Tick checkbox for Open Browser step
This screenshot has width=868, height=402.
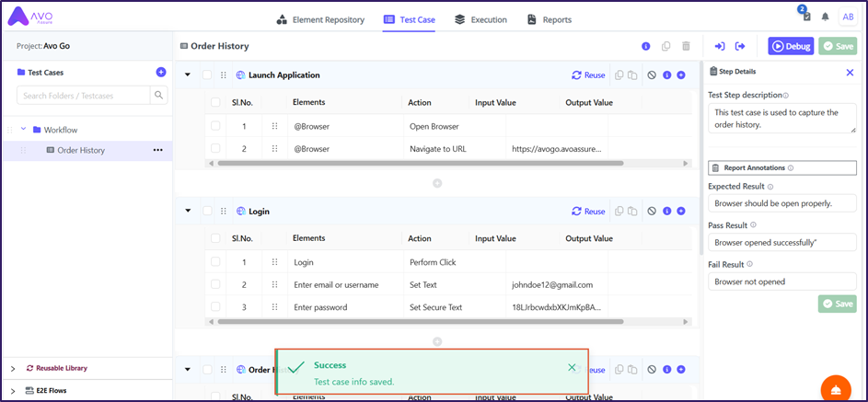pyautogui.click(x=215, y=126)
